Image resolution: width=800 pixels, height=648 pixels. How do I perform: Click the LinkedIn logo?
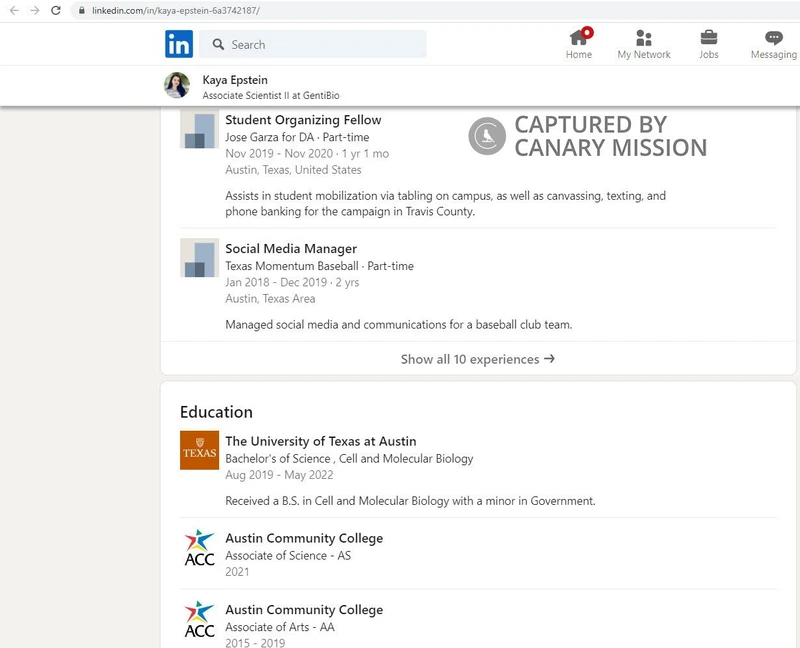click(x=179, y=44)
